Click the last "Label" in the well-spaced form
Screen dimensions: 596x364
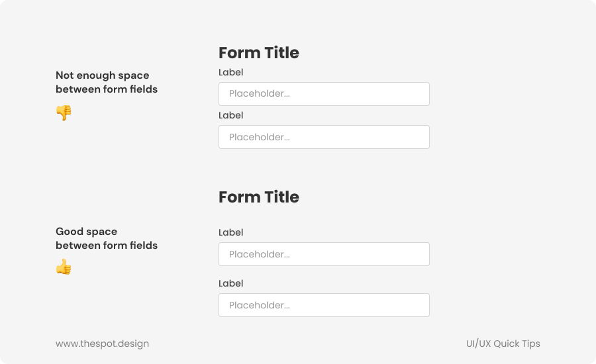tap(231, 283)
